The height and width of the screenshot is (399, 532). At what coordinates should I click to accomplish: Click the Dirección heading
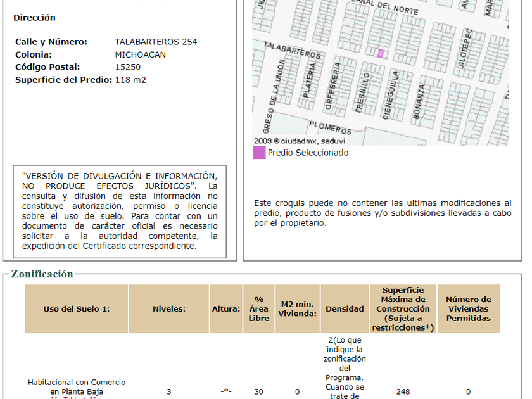coord(34,18)
